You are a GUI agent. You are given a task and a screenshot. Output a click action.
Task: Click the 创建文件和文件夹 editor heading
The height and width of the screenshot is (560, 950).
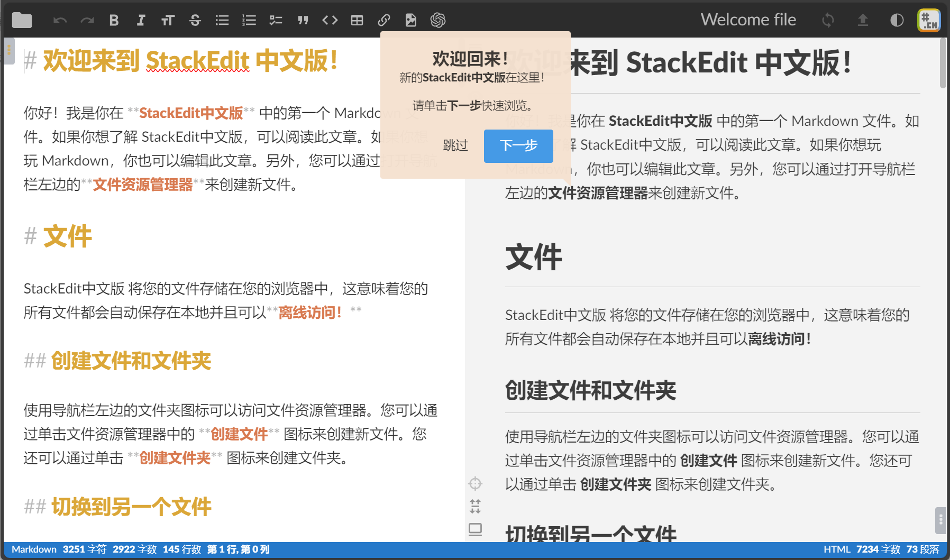[x=131, y=361]
